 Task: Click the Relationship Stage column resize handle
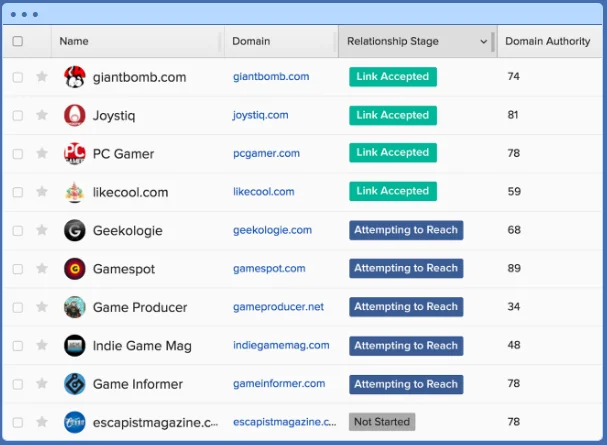point(493,41)
